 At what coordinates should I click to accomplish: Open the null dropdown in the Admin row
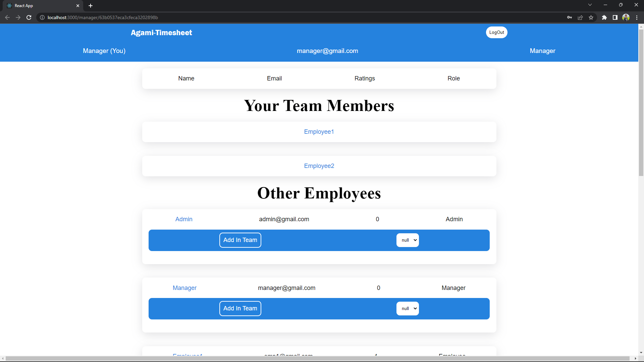(x=407, y=240)
